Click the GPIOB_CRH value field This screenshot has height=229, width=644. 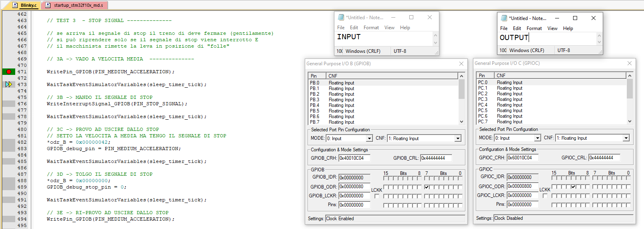(354, 158)
